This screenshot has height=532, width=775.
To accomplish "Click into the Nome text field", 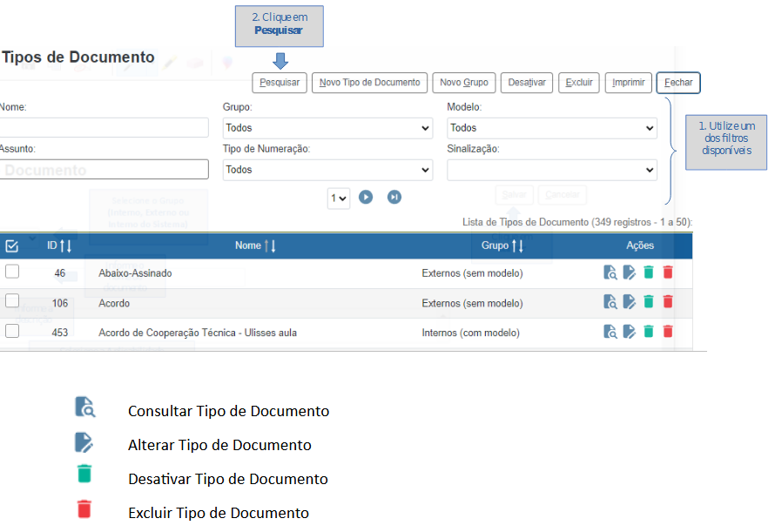I will click(x=104, y=128).
